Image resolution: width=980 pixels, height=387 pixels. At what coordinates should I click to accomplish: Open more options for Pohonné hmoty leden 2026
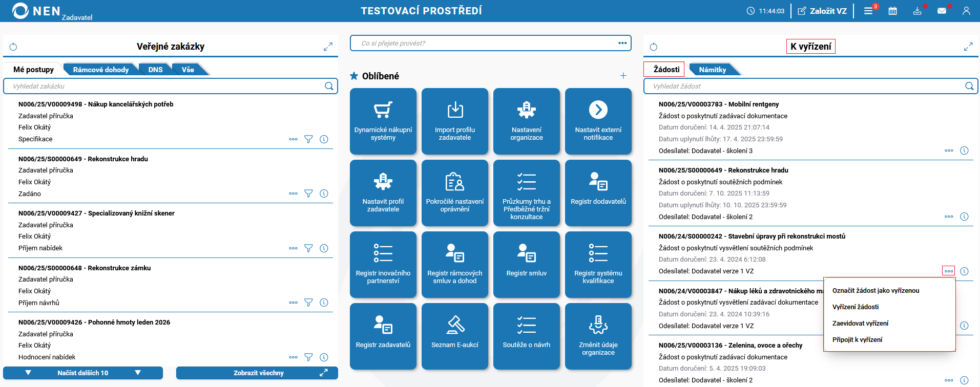[293, 357]
